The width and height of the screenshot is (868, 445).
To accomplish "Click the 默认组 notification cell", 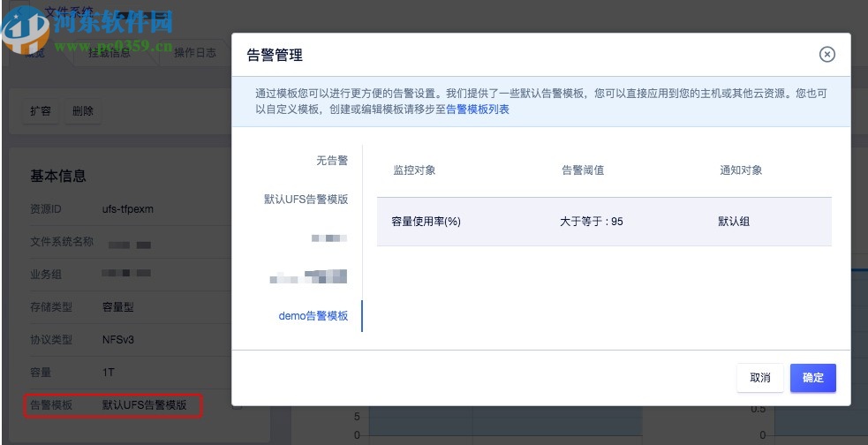I will [x=734, y=222].
